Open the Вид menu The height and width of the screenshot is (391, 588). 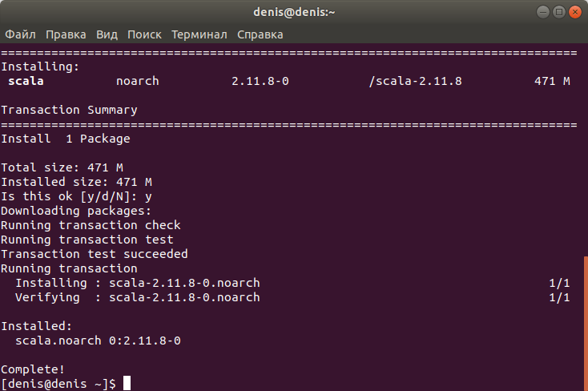click(107, 34)
